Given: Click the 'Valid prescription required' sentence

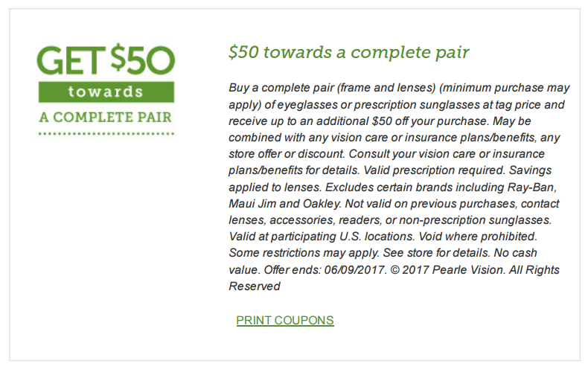Looking at the screenshot, I should [435, 170].
